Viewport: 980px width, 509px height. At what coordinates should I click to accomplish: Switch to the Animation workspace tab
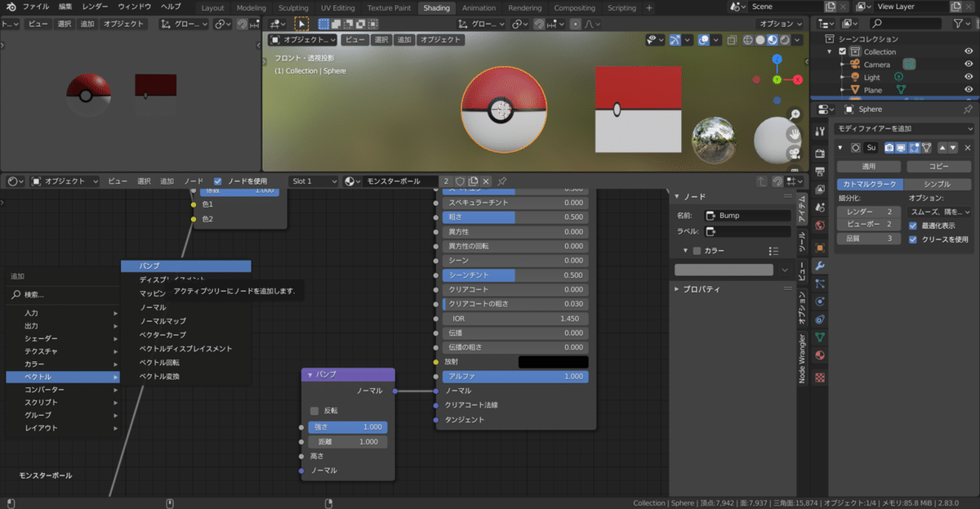[479, 7]
